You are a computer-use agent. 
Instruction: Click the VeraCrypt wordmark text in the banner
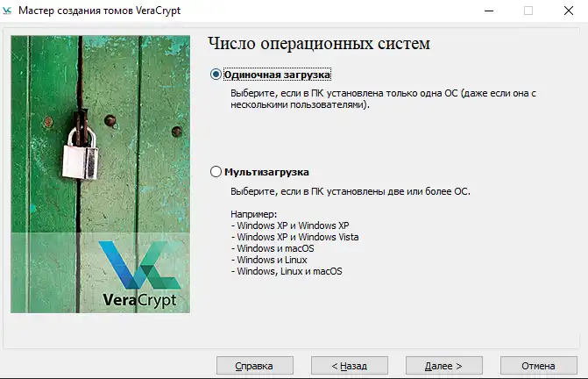[x=139, y=299]
